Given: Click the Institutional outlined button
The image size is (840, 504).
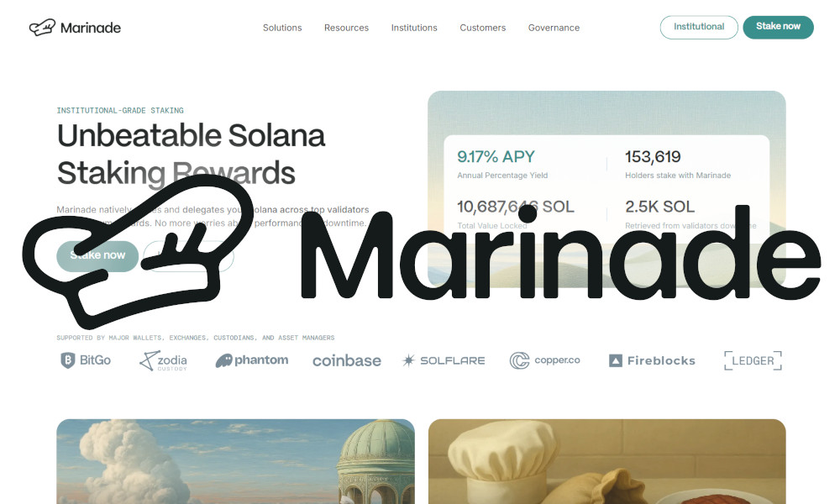Looking at the screenshot, I should [699, 27].
